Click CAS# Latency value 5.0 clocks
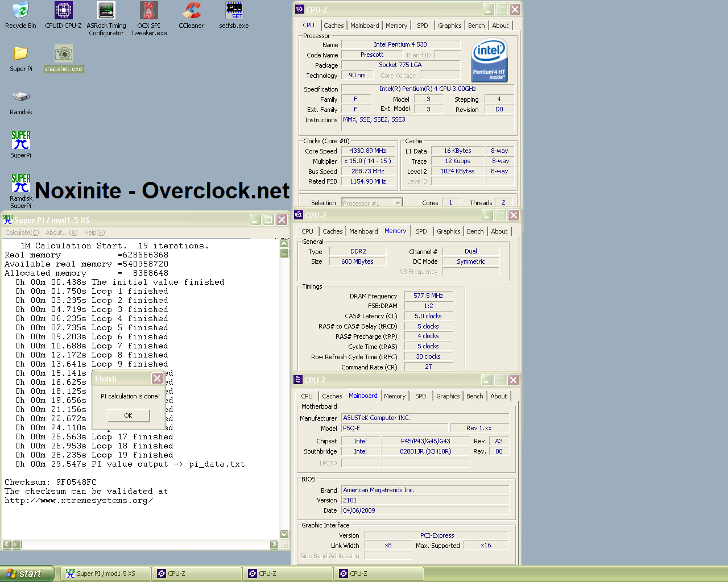Viewport: 728px width, 582px height. coord(428,316)
